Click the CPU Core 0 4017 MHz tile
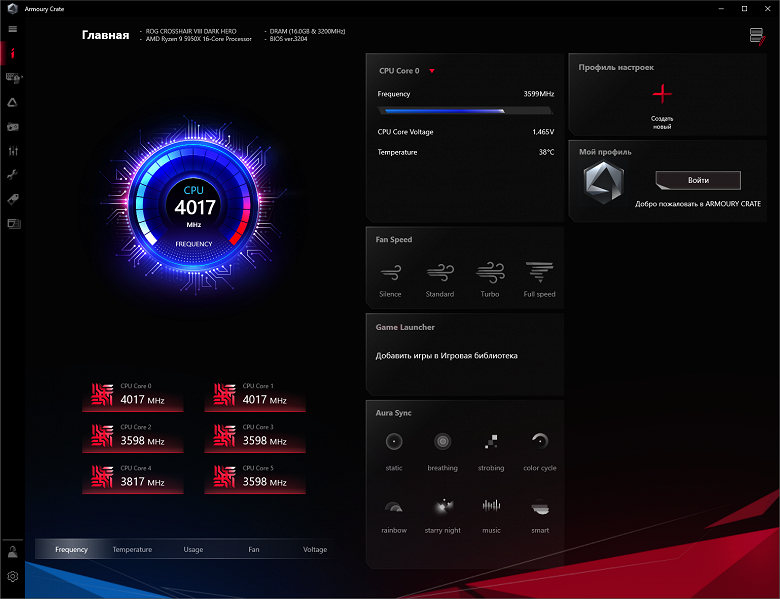The image size is (780, 599). coord(133,396)
